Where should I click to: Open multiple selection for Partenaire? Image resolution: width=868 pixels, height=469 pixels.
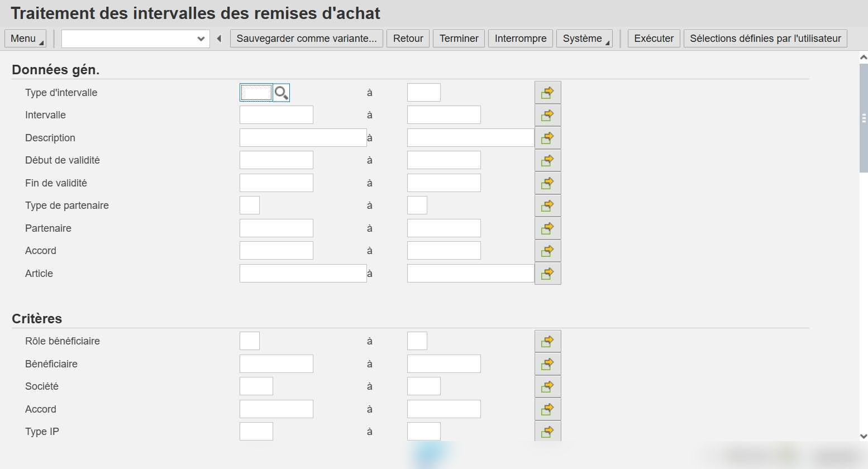[548, 228]
